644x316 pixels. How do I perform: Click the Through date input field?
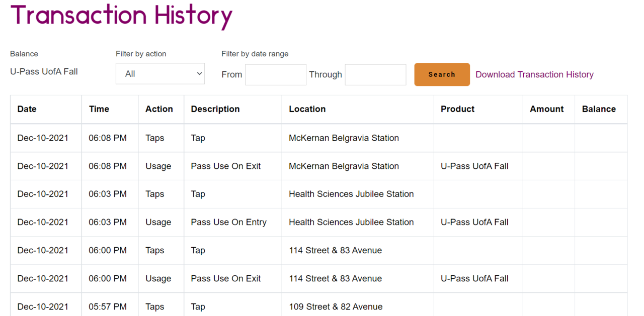(375, 74)
